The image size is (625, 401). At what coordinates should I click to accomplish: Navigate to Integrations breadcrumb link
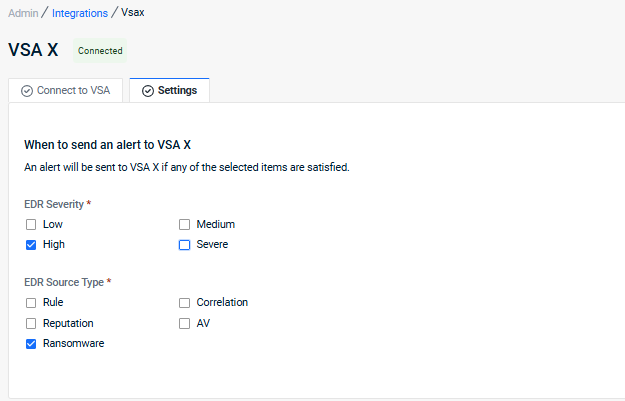coord(80,13)
